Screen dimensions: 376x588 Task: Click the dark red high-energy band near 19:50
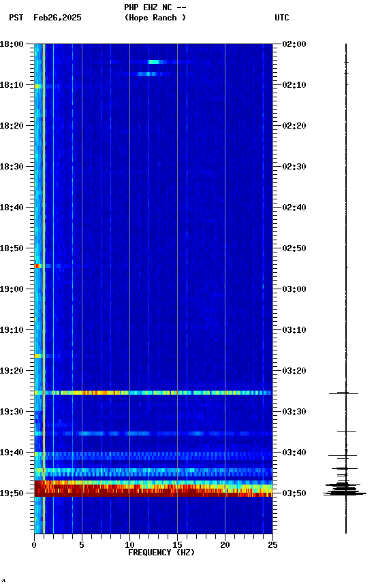pyautogui.click(x=153, y=489)
